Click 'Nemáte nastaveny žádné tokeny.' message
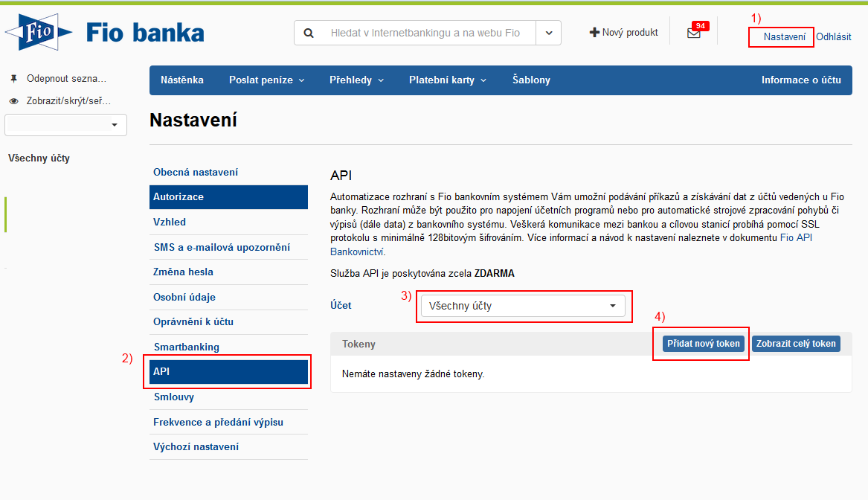Image resolution: width=868 pixels, height=500 pixels. point(413,374)
